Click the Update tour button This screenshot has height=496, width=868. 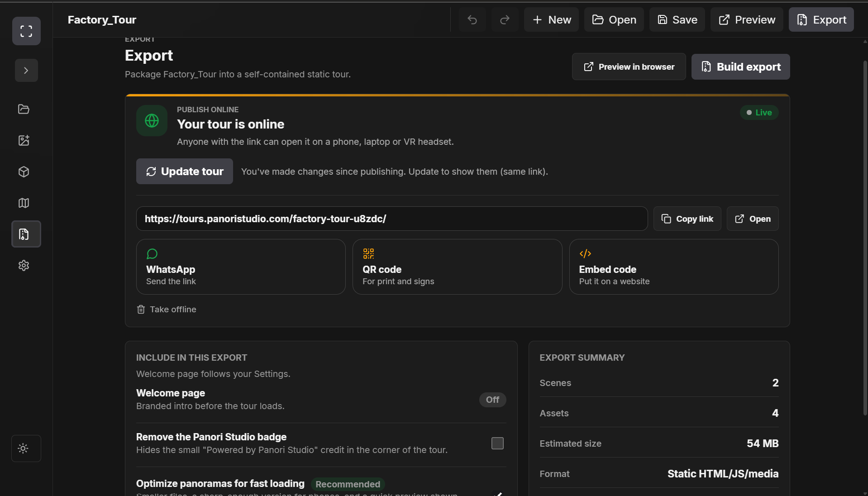click(x=185, y=172)
